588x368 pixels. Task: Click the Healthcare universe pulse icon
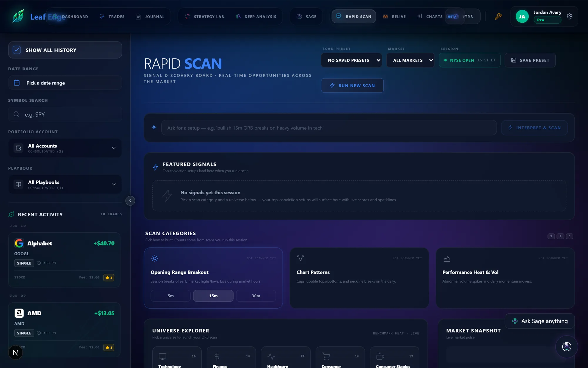(x=271, y=357)
